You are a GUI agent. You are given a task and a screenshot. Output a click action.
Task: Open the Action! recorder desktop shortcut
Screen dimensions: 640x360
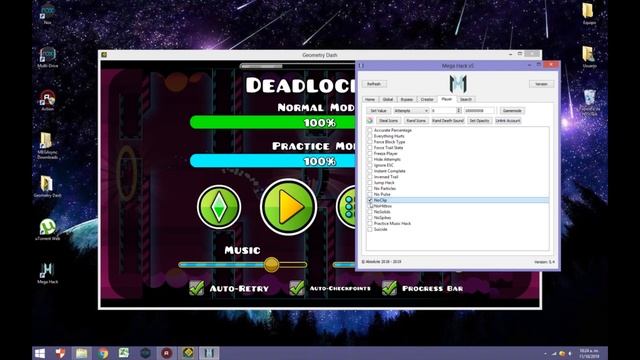coord(47,100)
